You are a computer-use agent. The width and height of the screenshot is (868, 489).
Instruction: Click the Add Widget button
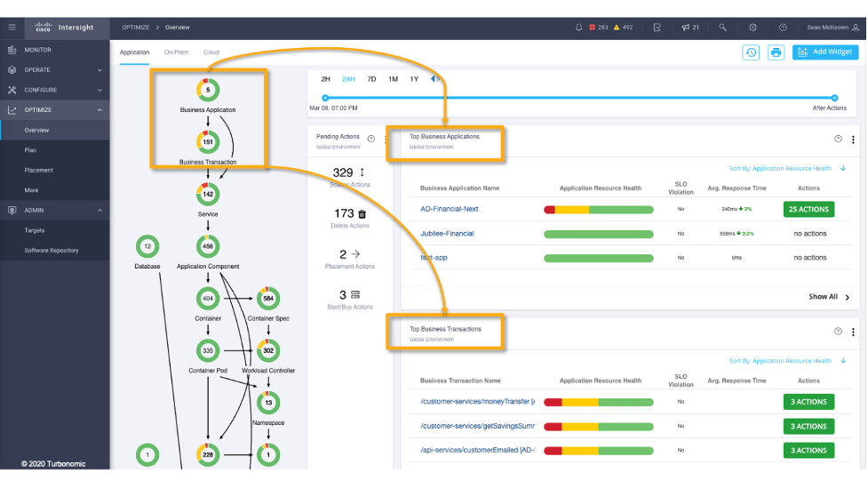click(825, 52)
